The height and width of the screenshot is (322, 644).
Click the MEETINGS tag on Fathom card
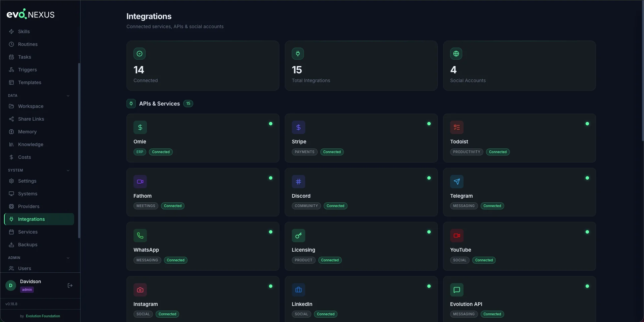[x=146, y=206]
